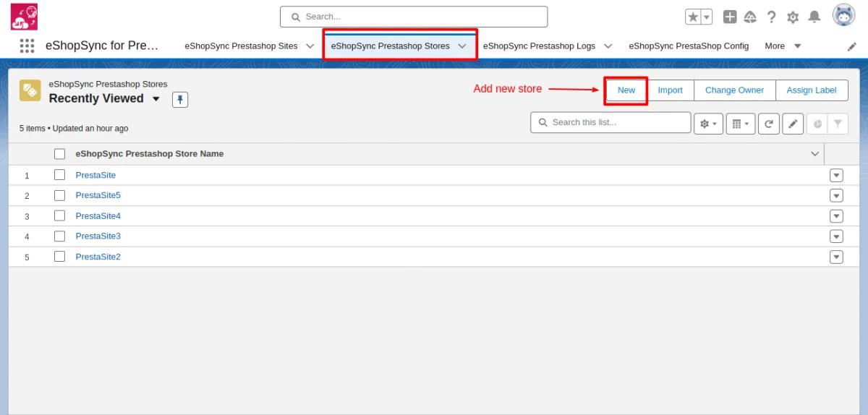Click the Change Owner button

(735, 90)
